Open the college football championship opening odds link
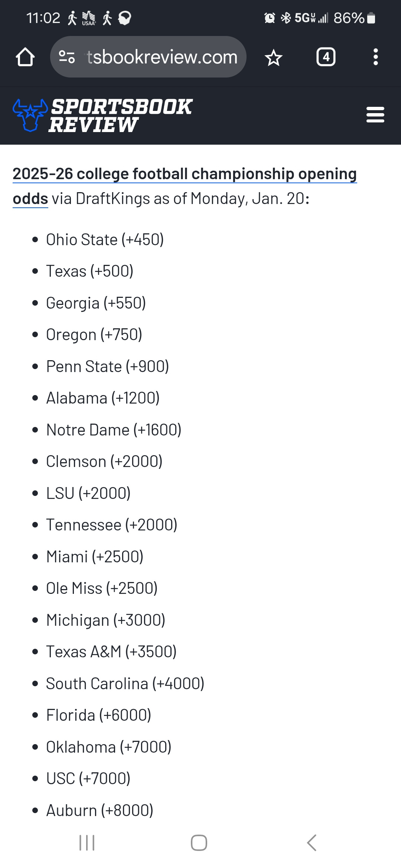 185,174
